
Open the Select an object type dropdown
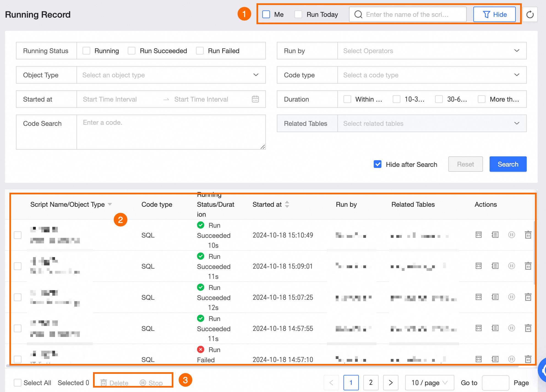tap(171, 75)
